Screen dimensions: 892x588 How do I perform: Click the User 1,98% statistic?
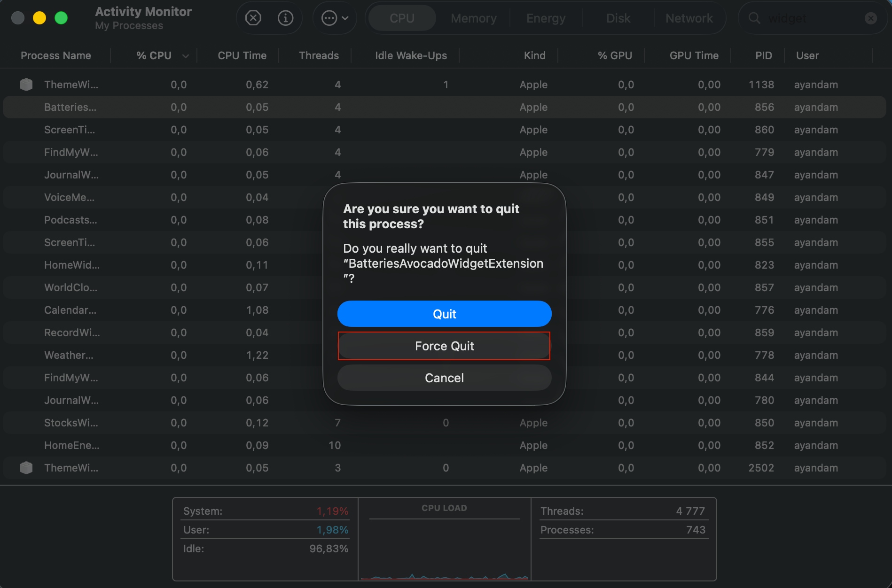pos(266,530)
